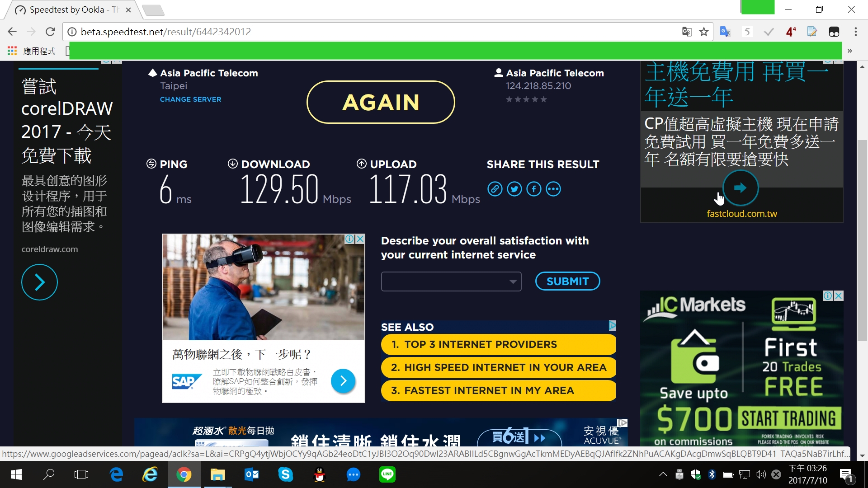Open fastcloud.com.tw ad link
868x488 pixels.
coord(742,214)
